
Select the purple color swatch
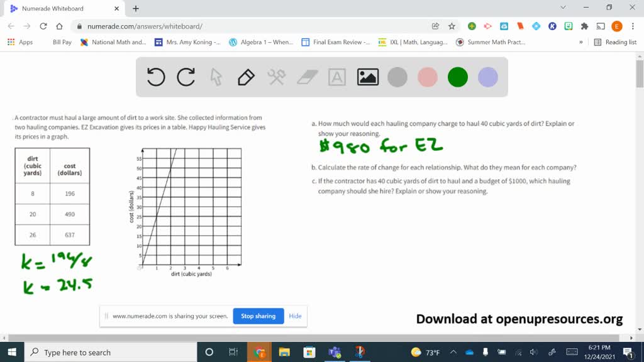coord(487,77)
